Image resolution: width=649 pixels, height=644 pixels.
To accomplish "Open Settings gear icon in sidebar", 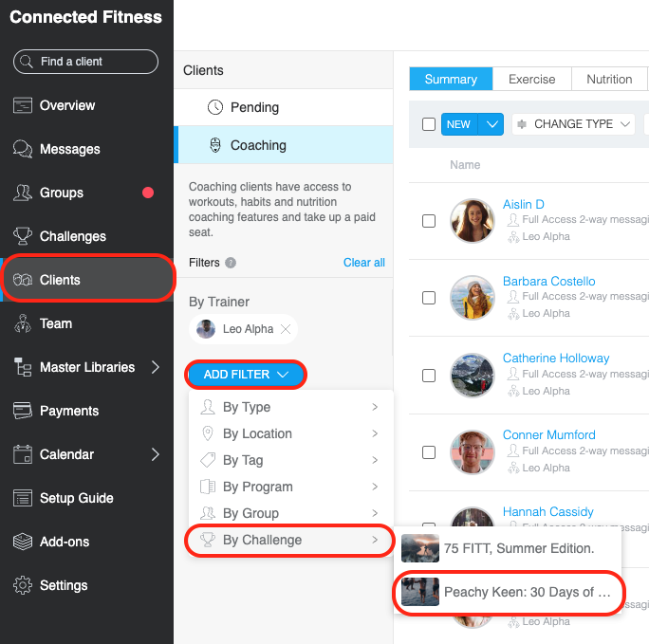I will click(x=23, y=585).
